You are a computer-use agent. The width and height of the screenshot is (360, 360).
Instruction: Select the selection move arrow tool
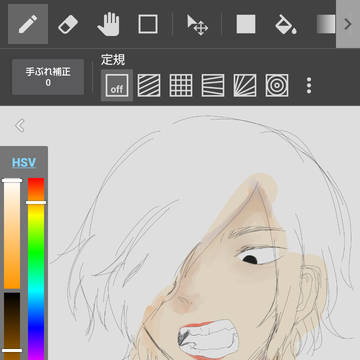(x=197, y=25)
